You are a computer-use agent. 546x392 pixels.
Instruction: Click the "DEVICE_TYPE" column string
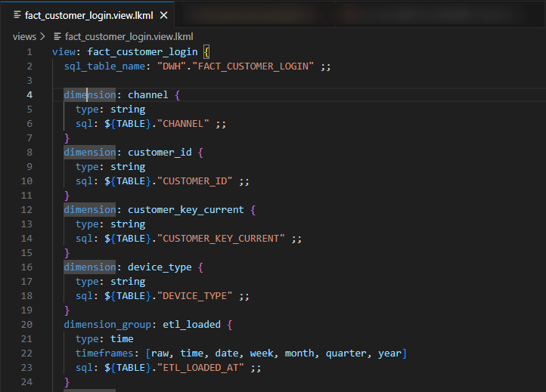(x=194, y=296)
